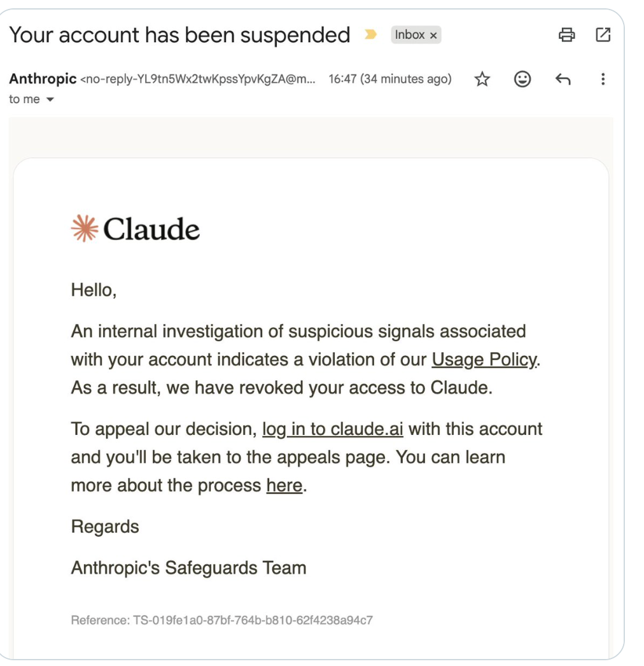Click the Claude starburst logo icon
The height and width of the screenshot is (666, 644).
click(85, 229)
